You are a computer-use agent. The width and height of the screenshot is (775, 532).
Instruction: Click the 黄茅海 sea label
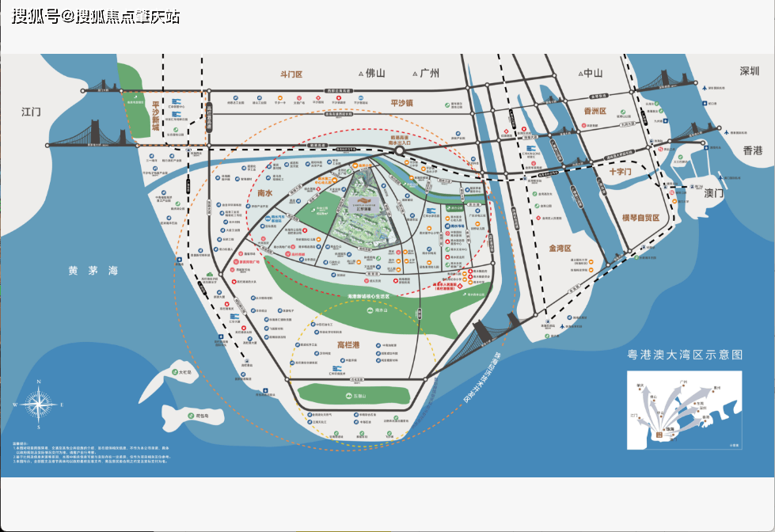click(x=93, y=271)
